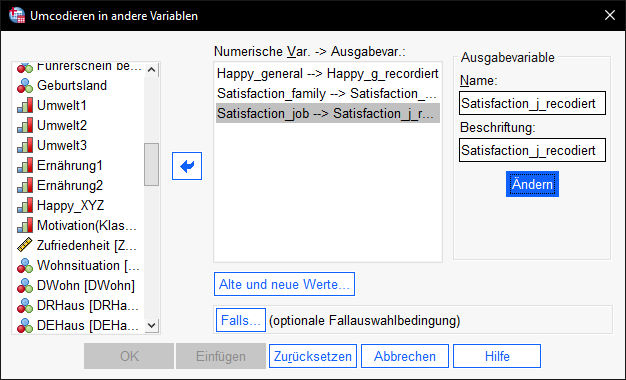This screenshot has height=380, width=626.
Task: Click the Beschriftung label field
Action: [x=532, y=150]
